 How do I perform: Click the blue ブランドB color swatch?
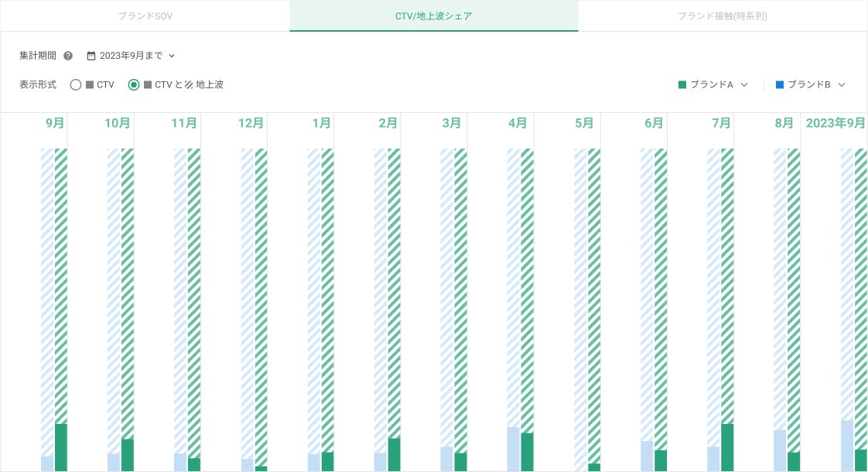click(x=780, y=85)
